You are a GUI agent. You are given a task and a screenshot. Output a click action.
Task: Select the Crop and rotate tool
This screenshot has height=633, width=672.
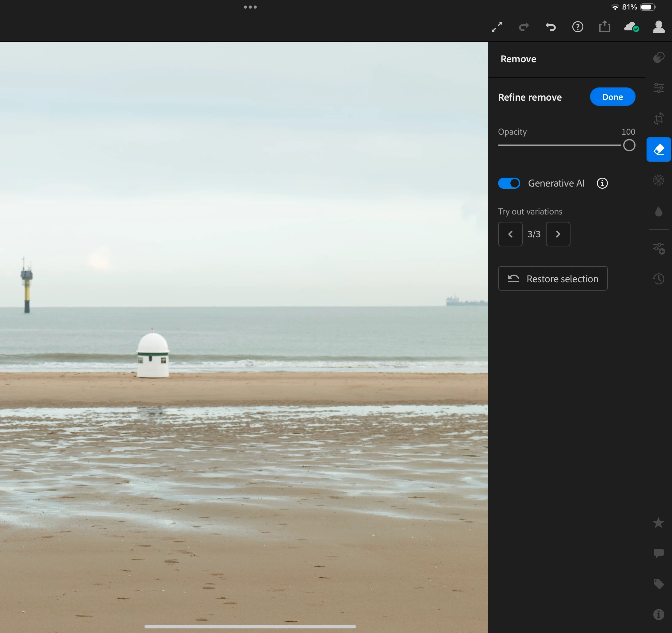(x=659, y=119)
